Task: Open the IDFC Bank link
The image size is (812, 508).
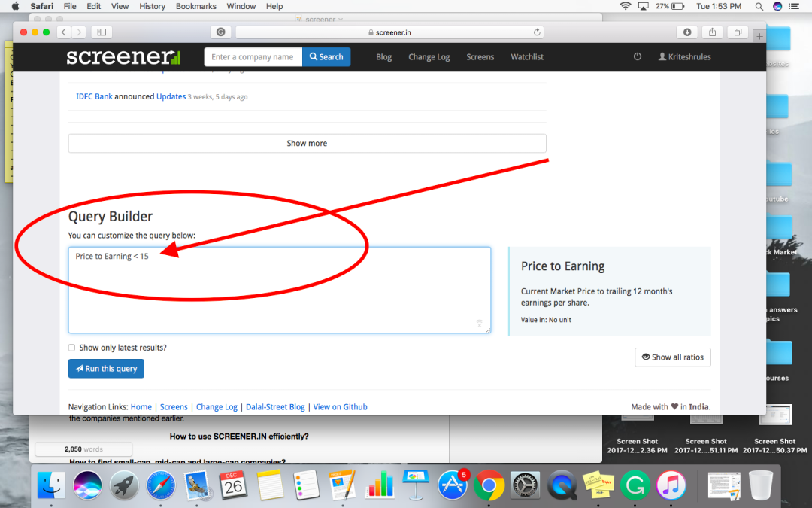Action: click(x=94, y=96)
